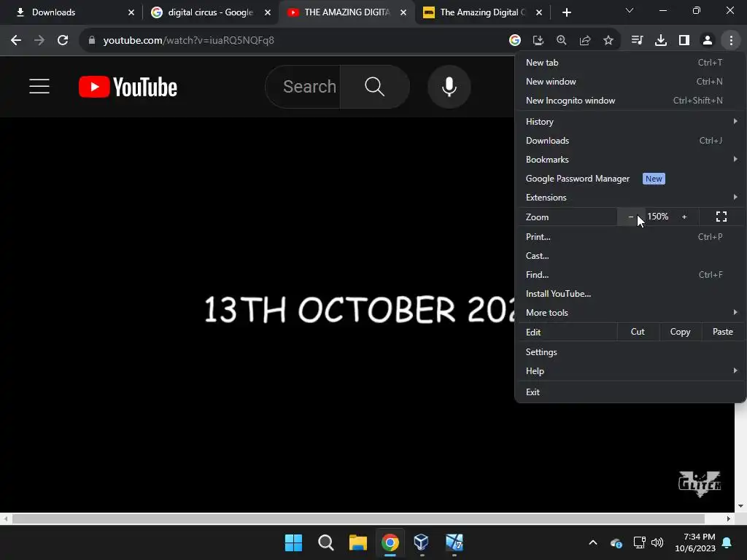Close the three-dot Chrome menu button
This screenshot has height=560, width=747.
coord(731,41)
